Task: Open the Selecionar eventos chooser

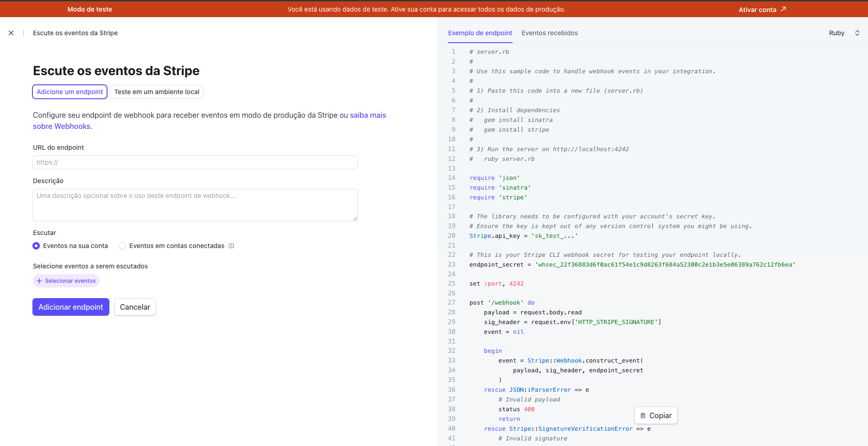Action: [x=66, y=281]
